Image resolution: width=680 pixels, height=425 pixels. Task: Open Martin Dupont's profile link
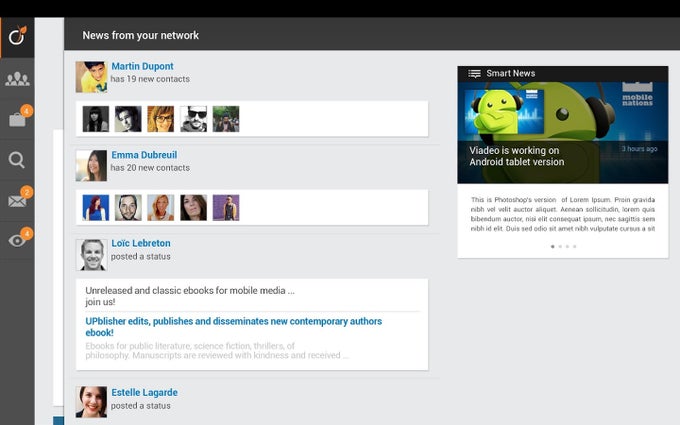point(142,66)
